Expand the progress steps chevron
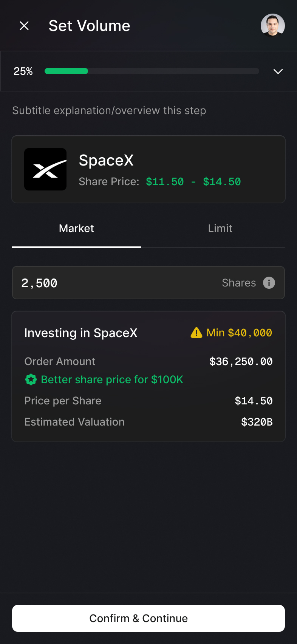Image resolution: width=297 pixels, height=644 pixels. coord(278,71)
